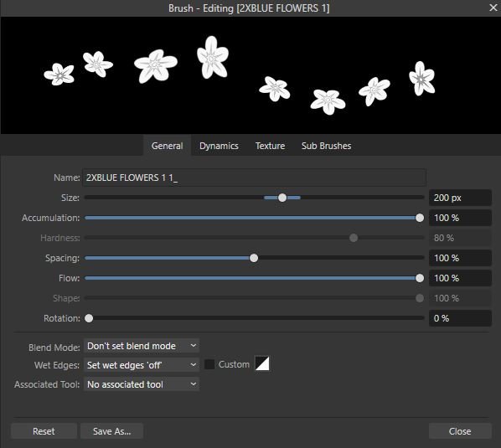Click the flower brush stroke preview
Viewport: 501px width, 448px height.
(250, 75)
